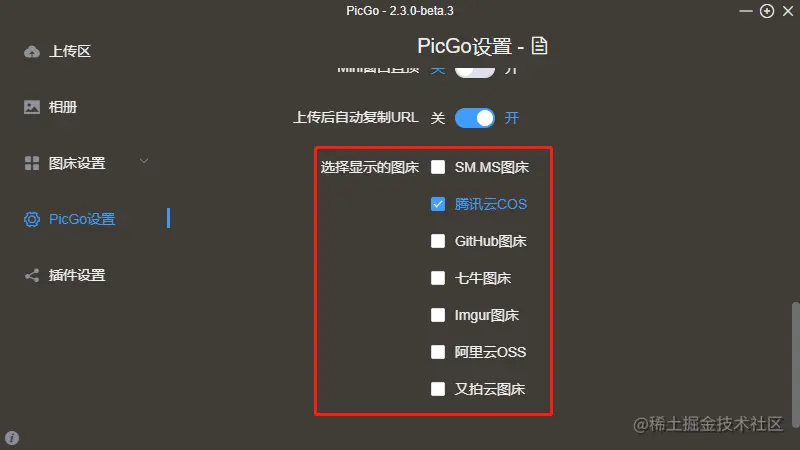The width and height of the screenshot is (800, 450).
Task: Click the share icon for 插件设置
Action: (x=32, y=276)
